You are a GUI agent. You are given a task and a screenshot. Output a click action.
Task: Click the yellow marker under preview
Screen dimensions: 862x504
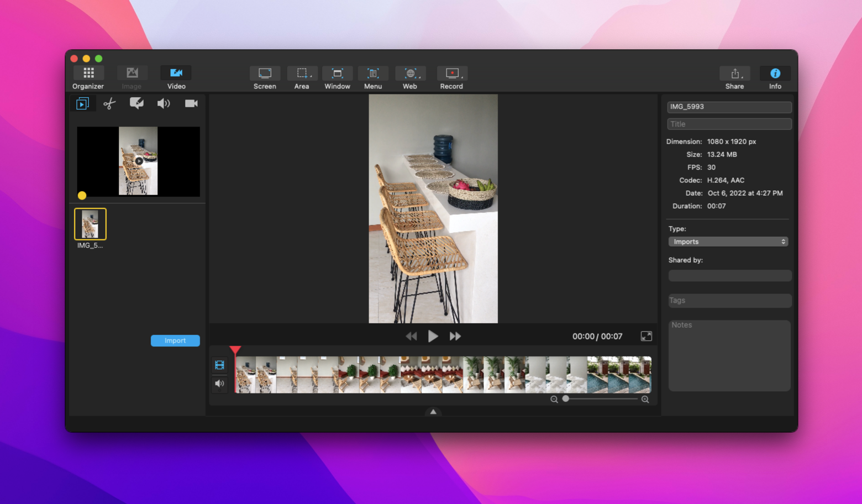[82, 195]
